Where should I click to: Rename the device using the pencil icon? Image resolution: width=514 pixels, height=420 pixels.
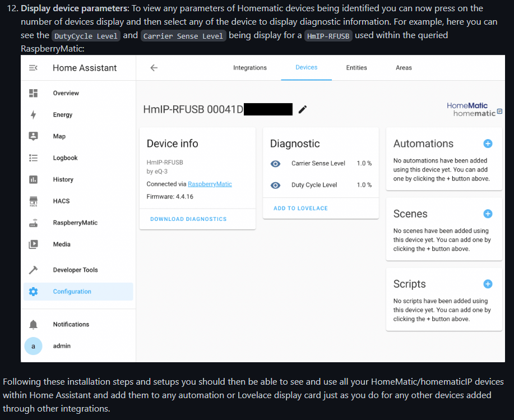(x=303, y=109)
